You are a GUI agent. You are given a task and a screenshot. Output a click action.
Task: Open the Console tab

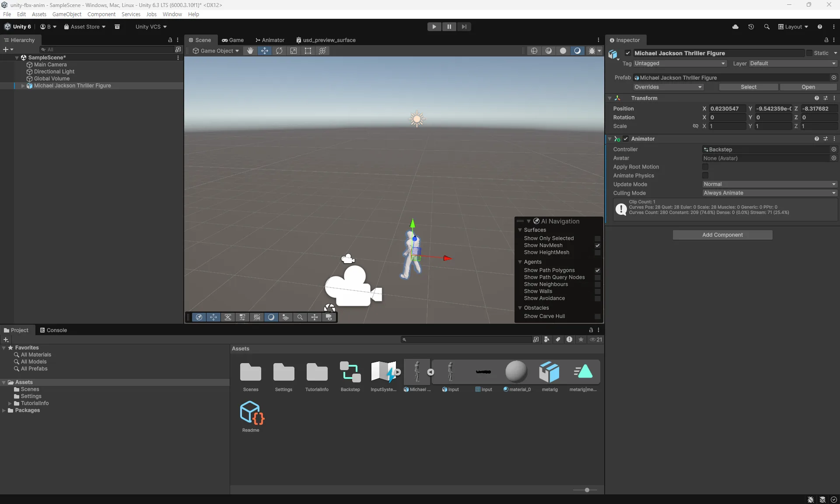53,330
